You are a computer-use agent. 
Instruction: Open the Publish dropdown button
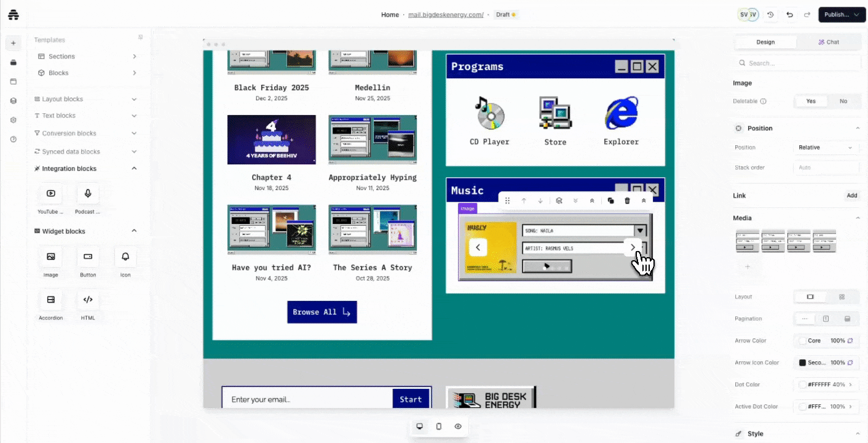(842, 15)
